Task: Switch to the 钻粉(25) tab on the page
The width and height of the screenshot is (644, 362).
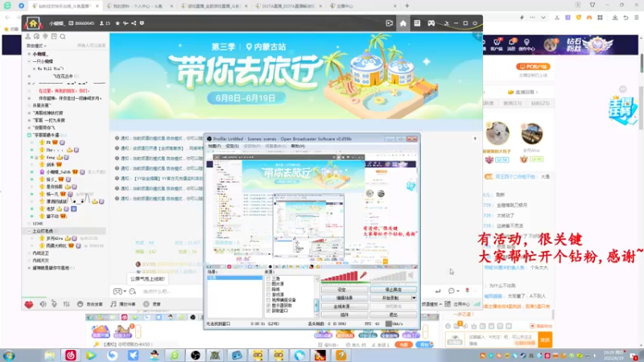Action: pos(540,103)
